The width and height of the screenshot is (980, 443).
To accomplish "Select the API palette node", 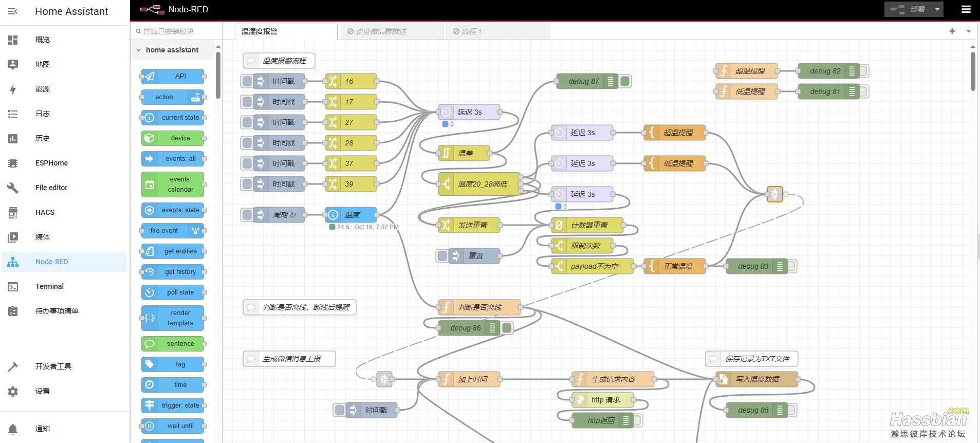I will (173, 76).
